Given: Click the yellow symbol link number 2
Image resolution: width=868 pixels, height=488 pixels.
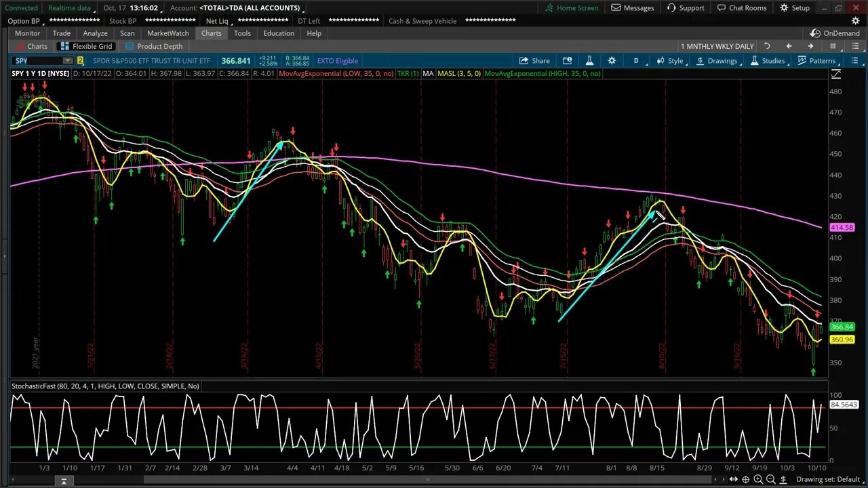Looking at the screenshot, I should coord(80,61).
